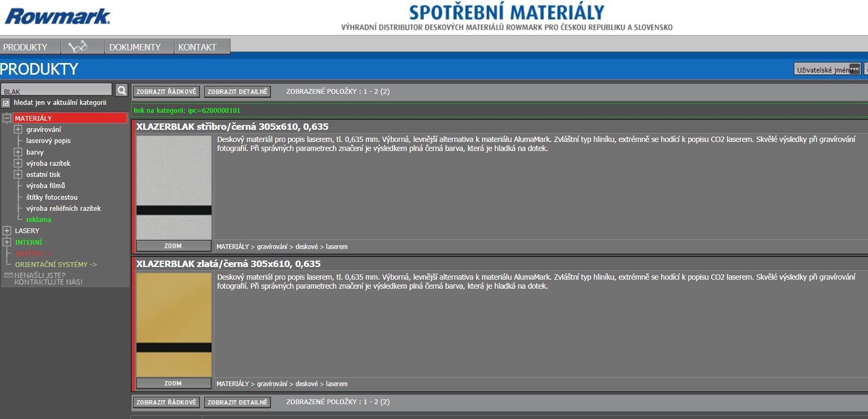This screenshot has width=868, height=419.
Task: Open the DOKUMENTY menu
Action: (135, 47)
